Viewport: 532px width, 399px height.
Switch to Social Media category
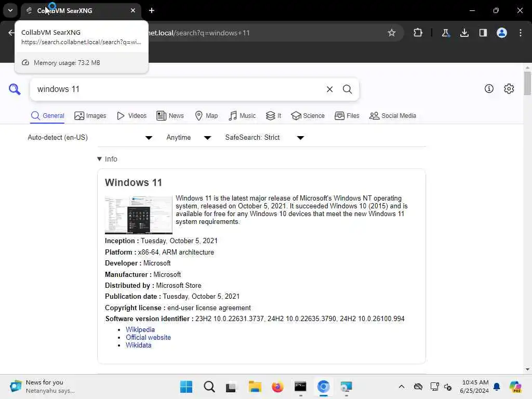tap(393, 116)
